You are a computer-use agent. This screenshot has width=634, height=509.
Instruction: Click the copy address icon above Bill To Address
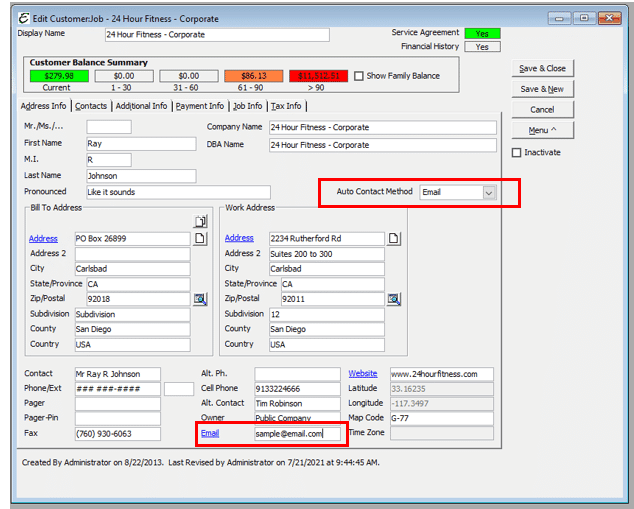click(201, 221)
